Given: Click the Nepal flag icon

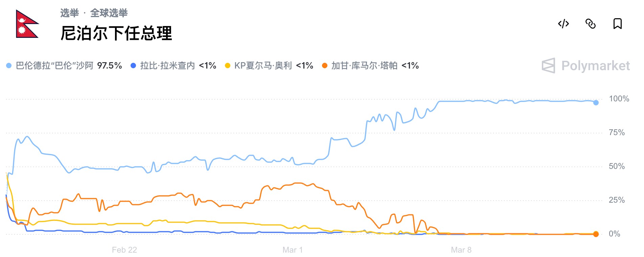Looking at the screenshot, I should [x=27, y=24].
